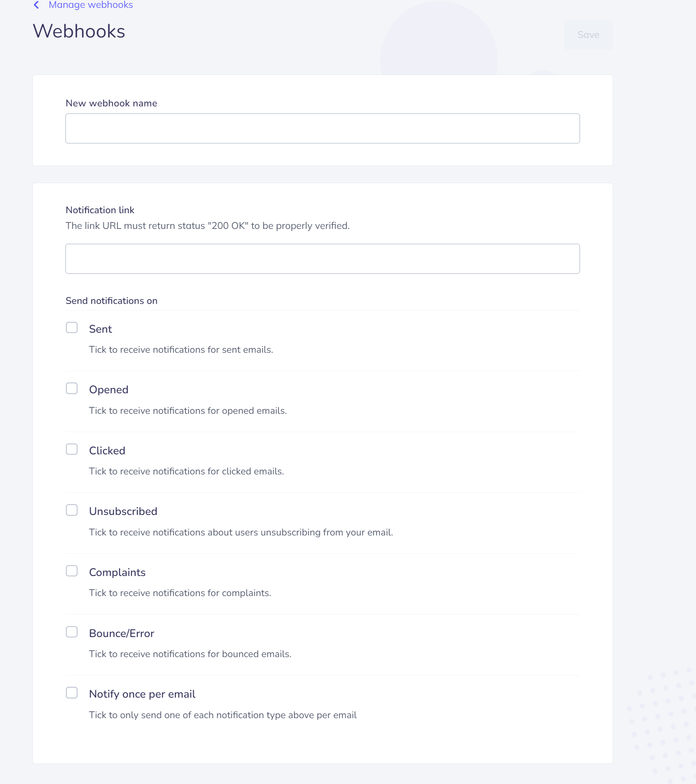Click the back chevron icon beside Manage webhooks

pos(37,5)
